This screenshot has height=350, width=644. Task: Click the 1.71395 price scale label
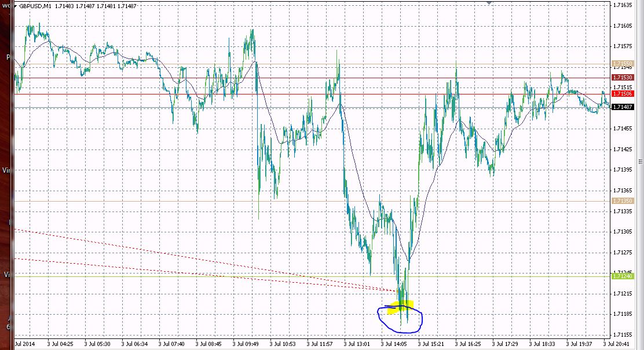pyautogui.click(x=623, y=170)
